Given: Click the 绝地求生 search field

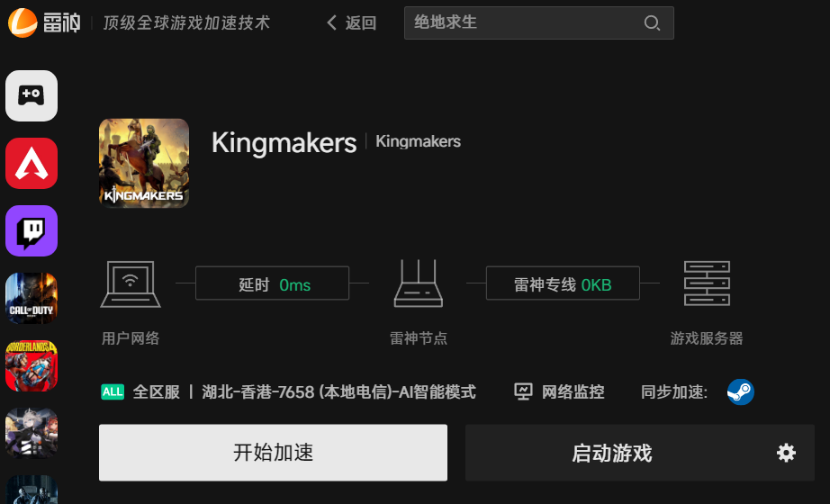Looking at the screenshot, I should pos(539,22).
